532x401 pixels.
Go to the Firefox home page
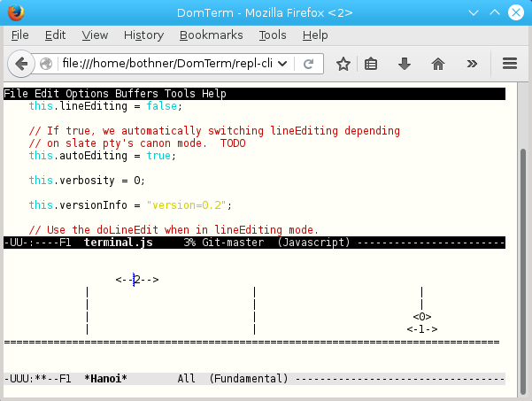point(437,64)
